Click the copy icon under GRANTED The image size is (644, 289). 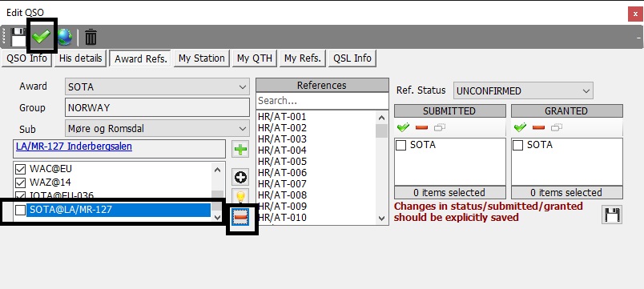click(557, 127)
